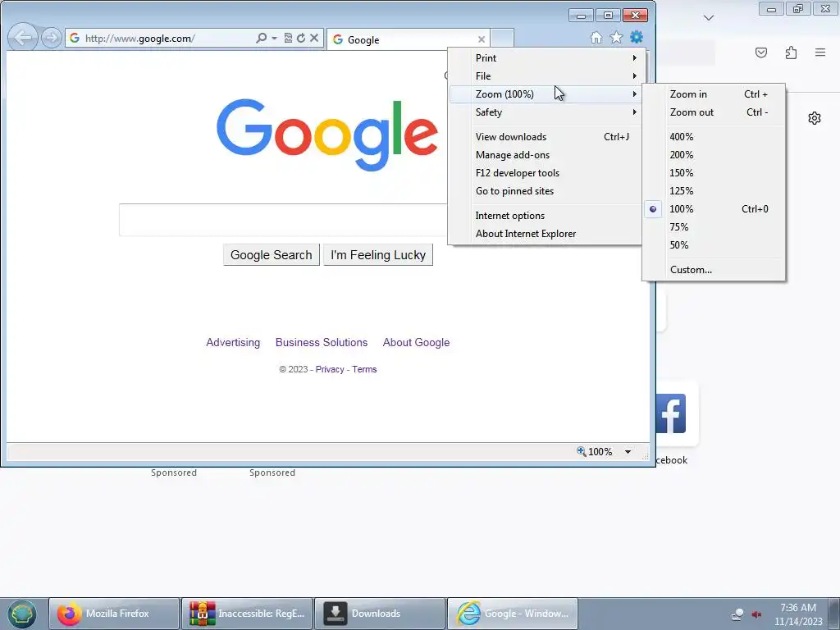Open the IE Home page icon
This screenshot has width=840, height=630.
596,38
